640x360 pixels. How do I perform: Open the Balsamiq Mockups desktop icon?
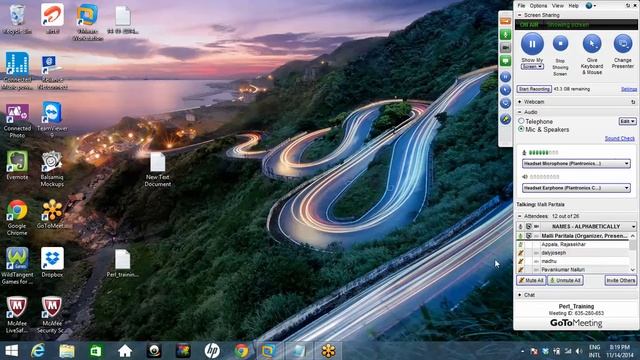coord(52,169)
